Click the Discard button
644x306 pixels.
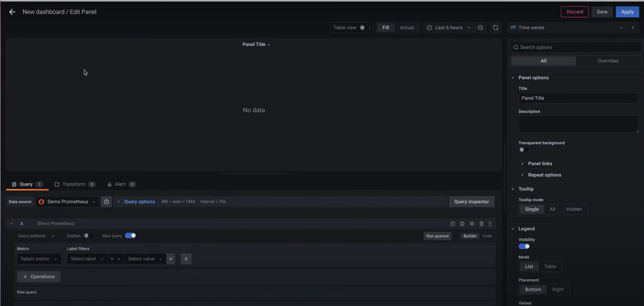pos(575,12)
